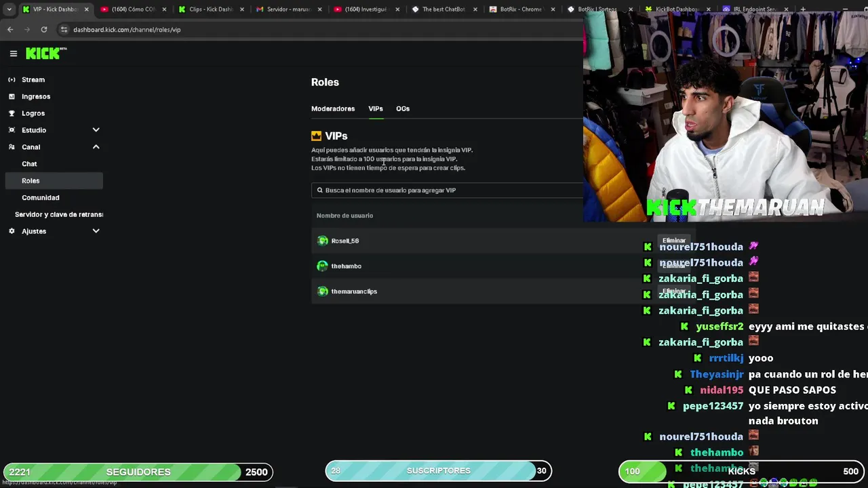Screen dimensions: 868x488
Task: Switch to the Investigué YouTube tab
Action: 366,9
